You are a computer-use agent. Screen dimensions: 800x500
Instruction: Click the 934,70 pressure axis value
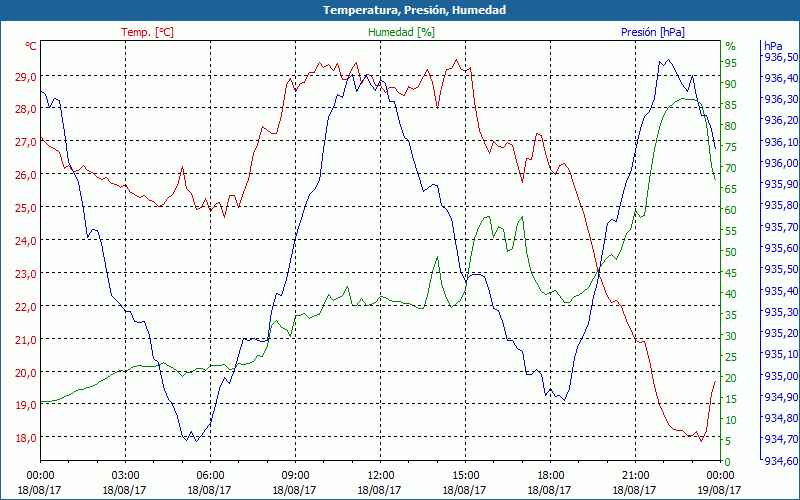click(779, 439)
